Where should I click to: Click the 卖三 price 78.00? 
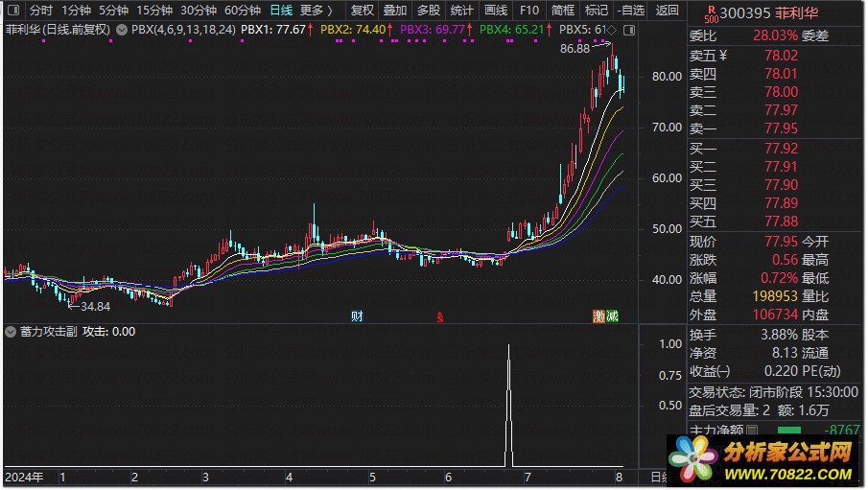[x=781, y=92]
